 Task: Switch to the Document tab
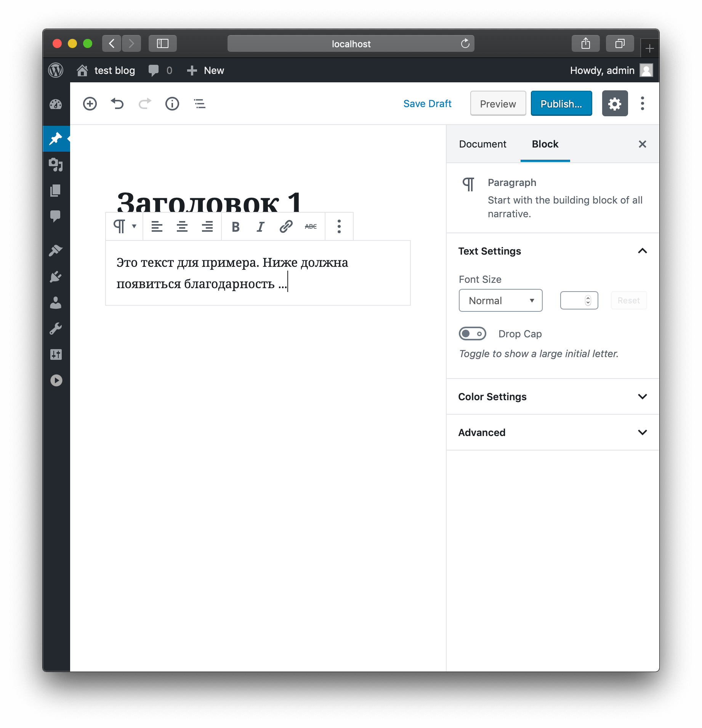[x=482, y=144]
